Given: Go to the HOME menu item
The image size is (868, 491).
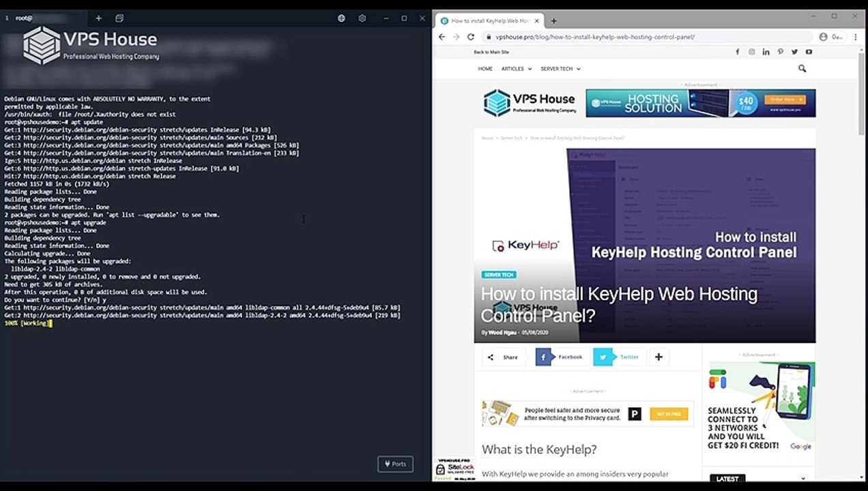Looking at the screenshot, I should click(485, 69).
